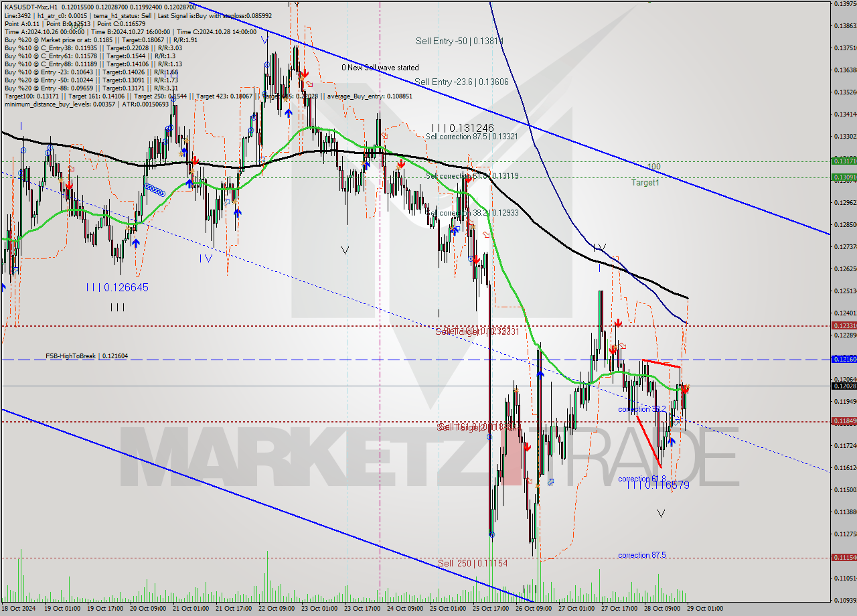Select the red 0.11849 price tag on axis
857x616 pixels.
(843, 421)
